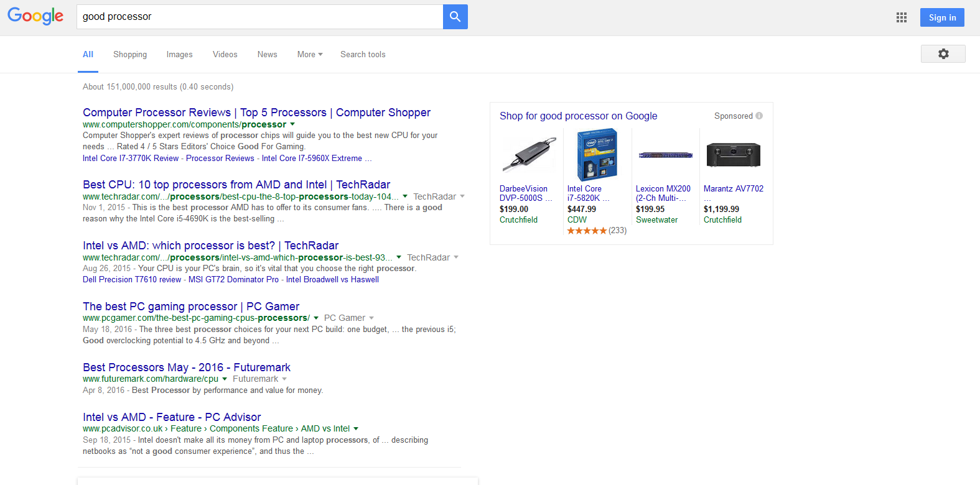Open Processor Reviews sitelink

pos(220,159)
